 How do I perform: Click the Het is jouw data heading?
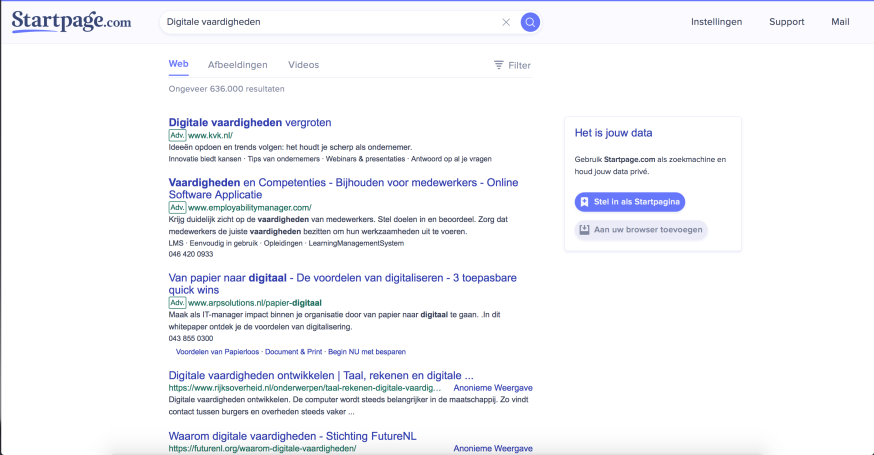pyautogui.click(x=613, y=133)
